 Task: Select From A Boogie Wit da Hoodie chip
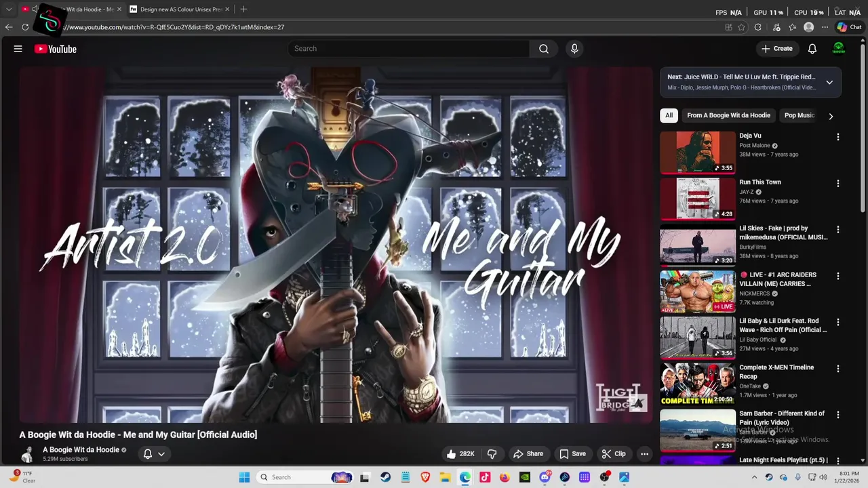tap(728, 115)
